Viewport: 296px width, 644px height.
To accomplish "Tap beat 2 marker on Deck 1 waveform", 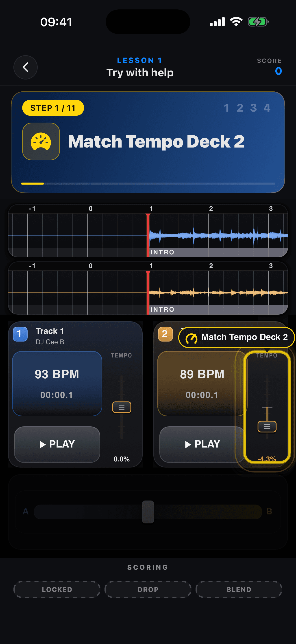I will [x=211, y=209].
